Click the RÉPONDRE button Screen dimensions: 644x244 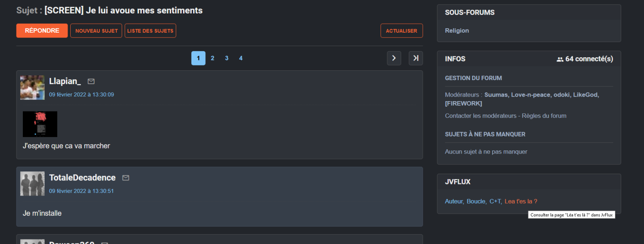[x=42, y=31]
